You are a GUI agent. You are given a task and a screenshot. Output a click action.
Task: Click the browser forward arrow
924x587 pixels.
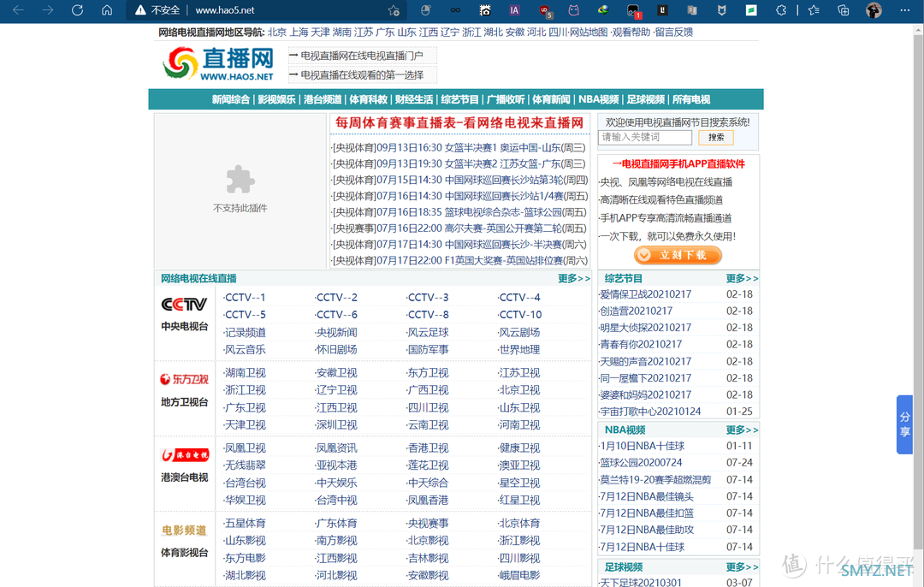pyautogui.click(x=48, y=10)
